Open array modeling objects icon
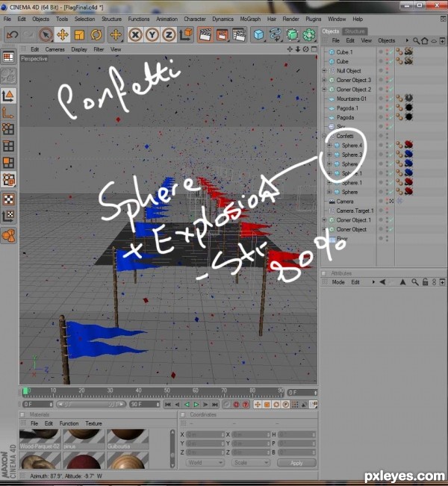Image resolution: width=448 pixels, height=486 pixels. click(x=309, y=34)
